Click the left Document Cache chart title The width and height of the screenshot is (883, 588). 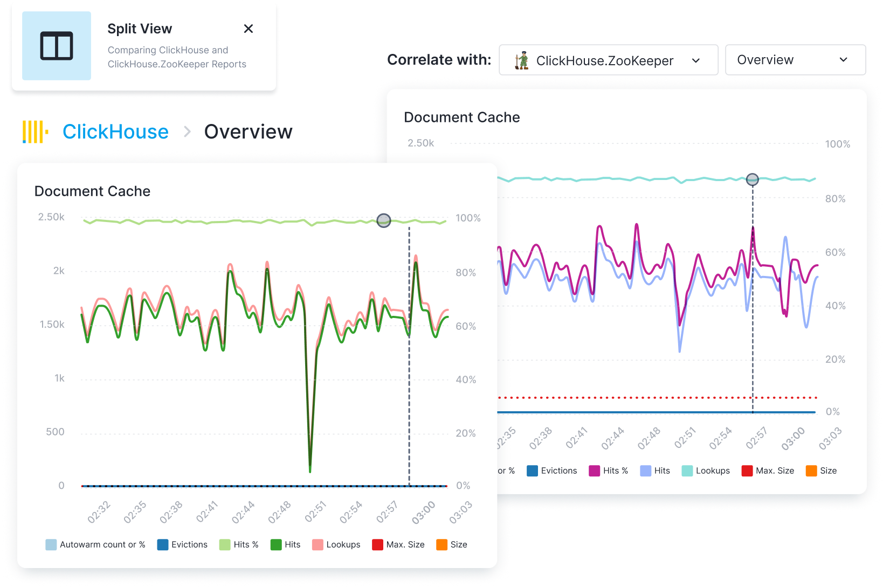[x=92, y=191]
